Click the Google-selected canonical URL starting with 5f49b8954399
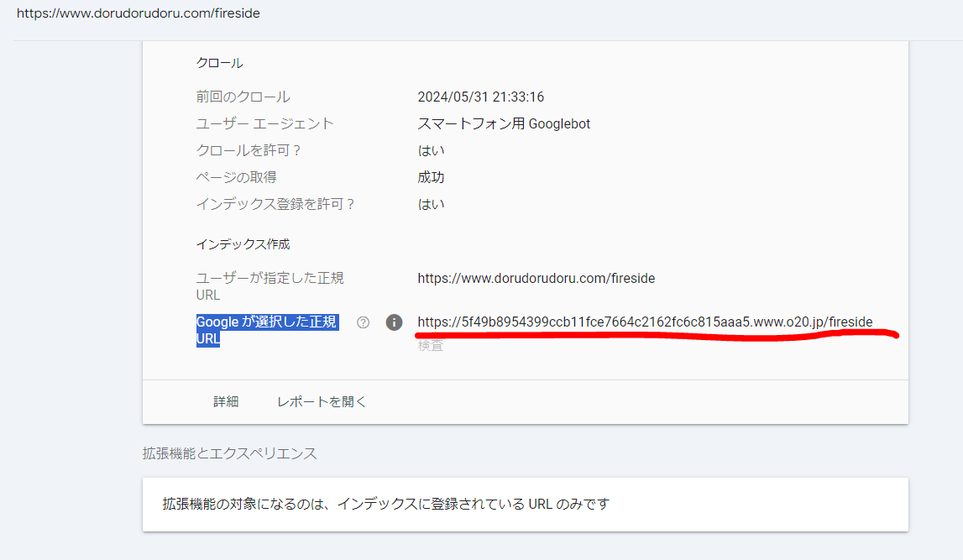 click(x=644, y=322)
